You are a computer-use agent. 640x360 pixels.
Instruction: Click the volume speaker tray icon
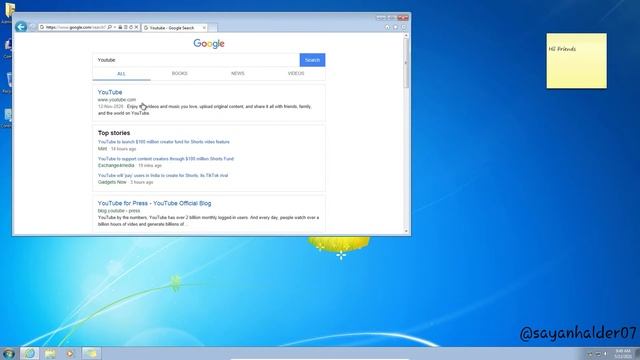click(x=605, y=354)
